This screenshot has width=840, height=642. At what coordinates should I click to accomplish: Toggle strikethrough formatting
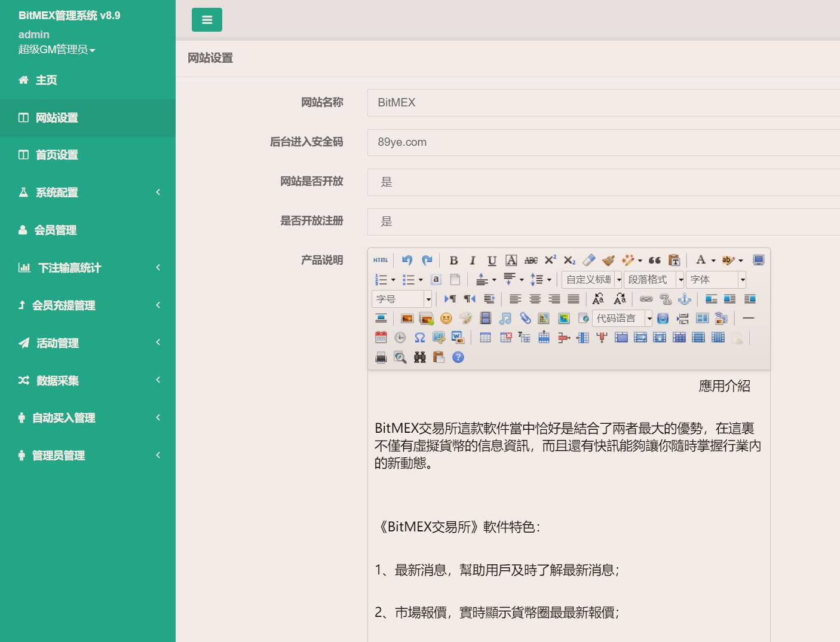click(x=531, y=260)
